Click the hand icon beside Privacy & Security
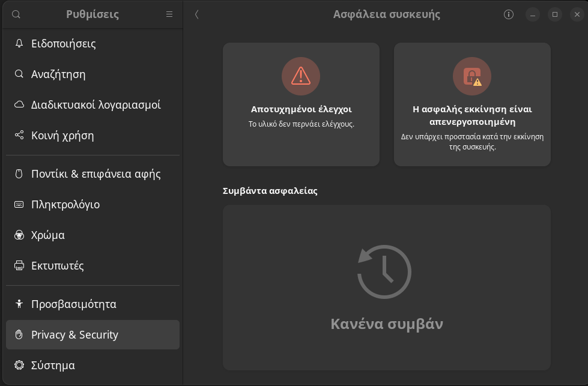Screen dimensions: 588x386 (x=19, y=334)
